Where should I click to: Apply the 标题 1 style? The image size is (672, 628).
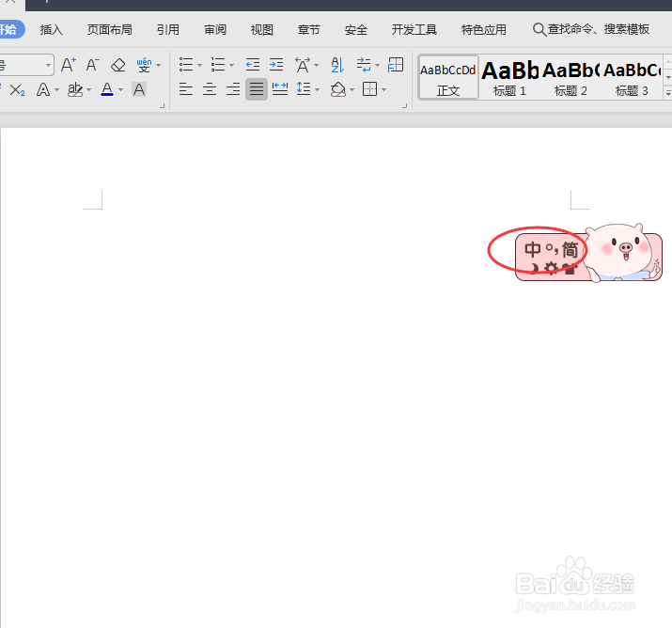point(509,78)
